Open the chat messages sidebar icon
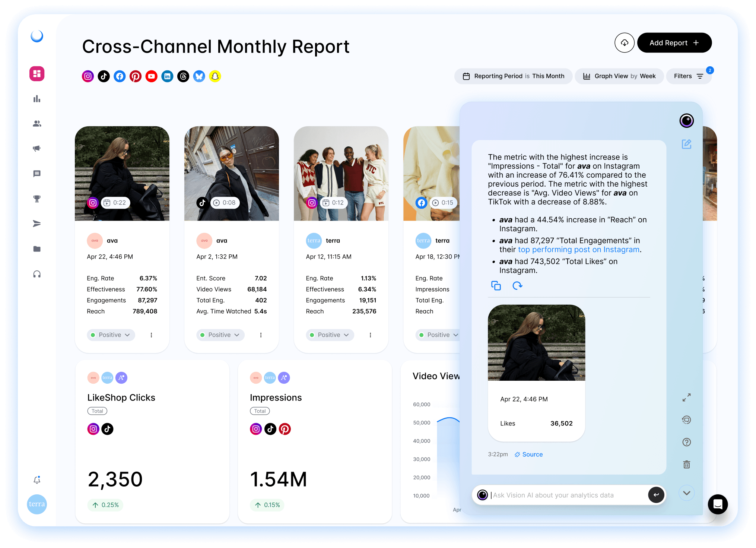 [37, 174]
